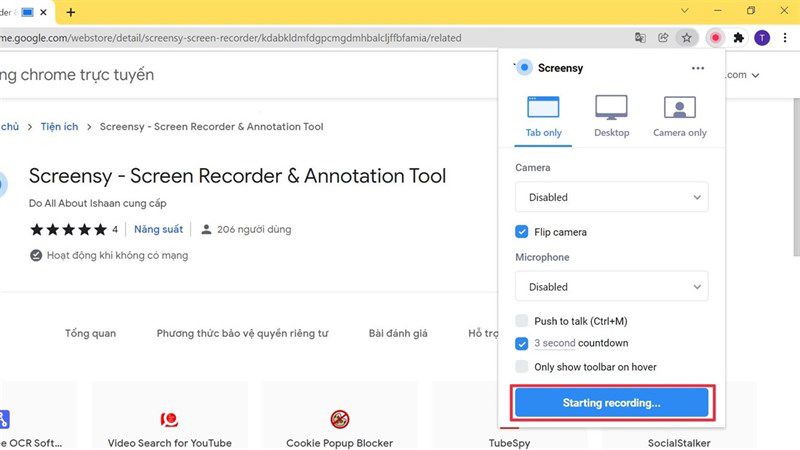Open the Screensy extension icon in toolbar

[x=715, y=37]
